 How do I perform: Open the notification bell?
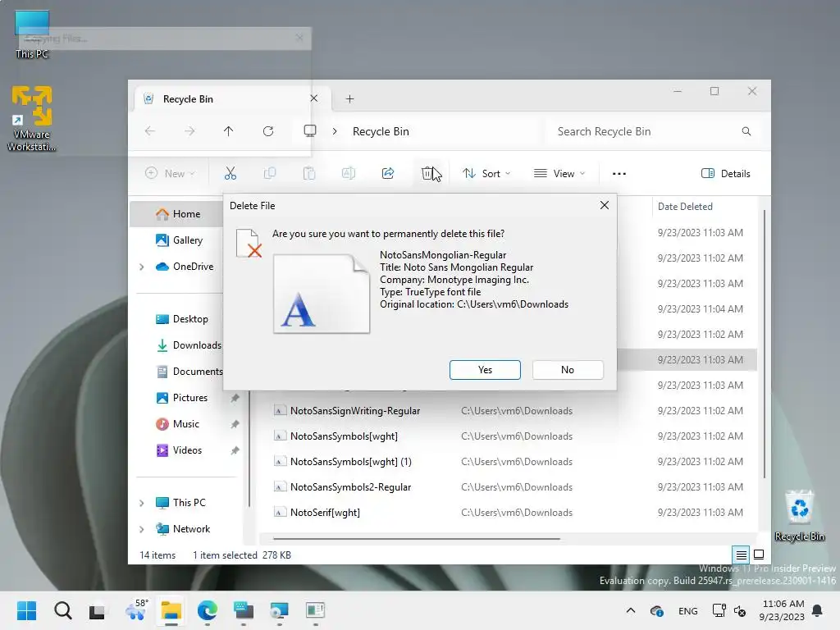pos(818,610)
